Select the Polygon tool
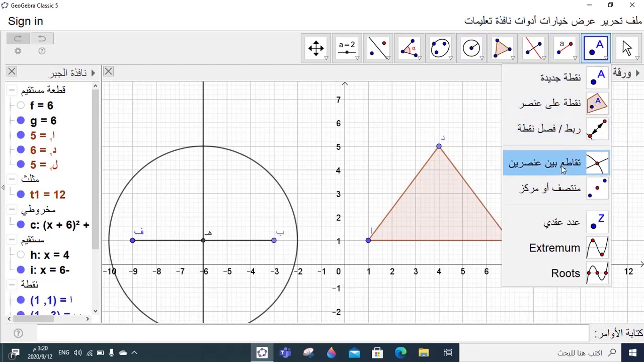Viewport: 644px width, 362px height. [x=503, y=48]
